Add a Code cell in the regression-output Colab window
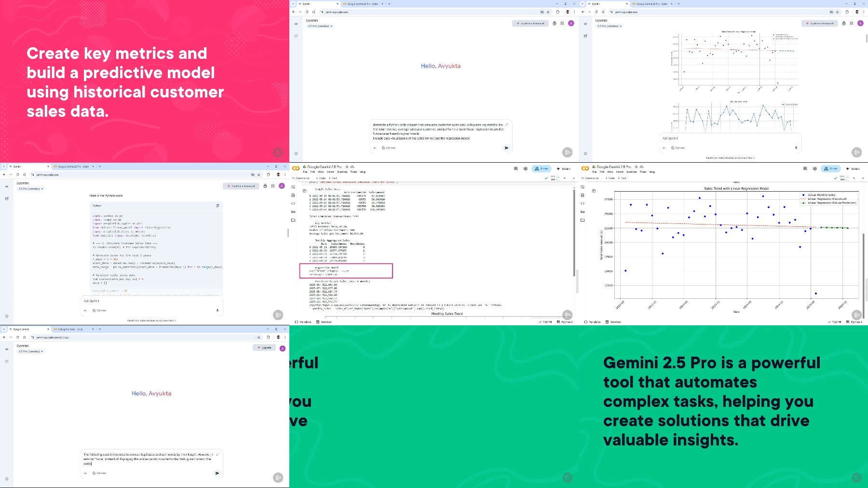The width and height of the screenshot is (868, 488). click(321, 178)
